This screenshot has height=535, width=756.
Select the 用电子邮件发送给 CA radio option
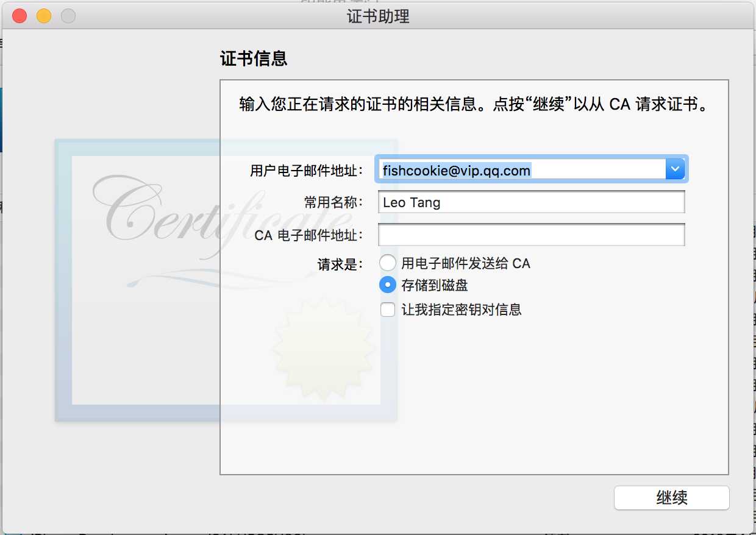[x=387, y=263]
